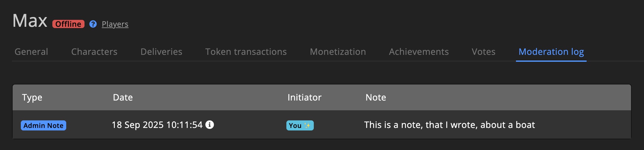
Task: Click the Admin Note type badge
Action: coord(44,125)
